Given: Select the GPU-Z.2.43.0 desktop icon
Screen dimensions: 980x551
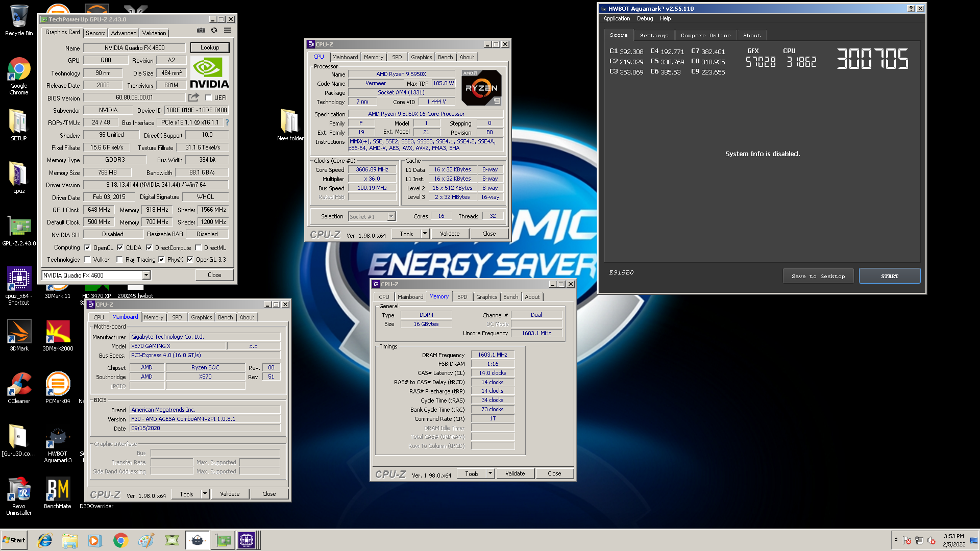Looking at the screenshot, I should [x=19, y=231].
